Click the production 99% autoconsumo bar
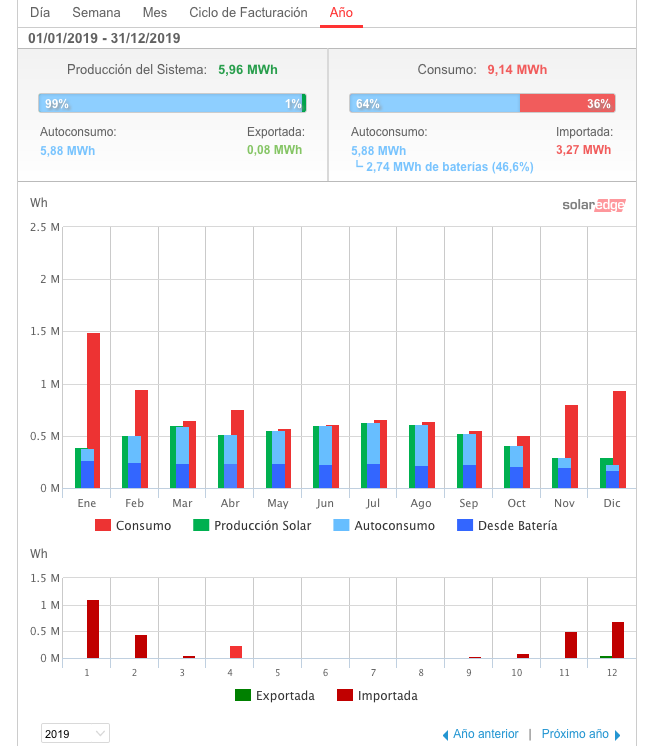Viewport: 649px width, 746px height. 170,103
